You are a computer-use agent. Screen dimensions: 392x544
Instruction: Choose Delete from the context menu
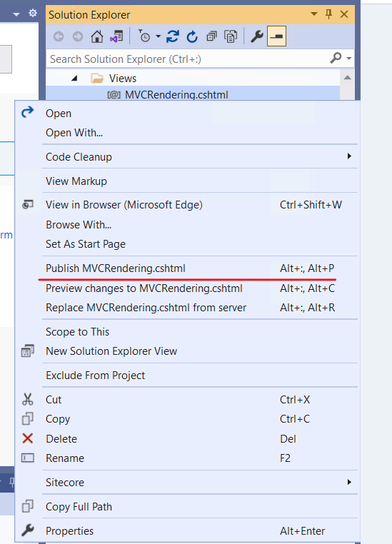(187, 439)
